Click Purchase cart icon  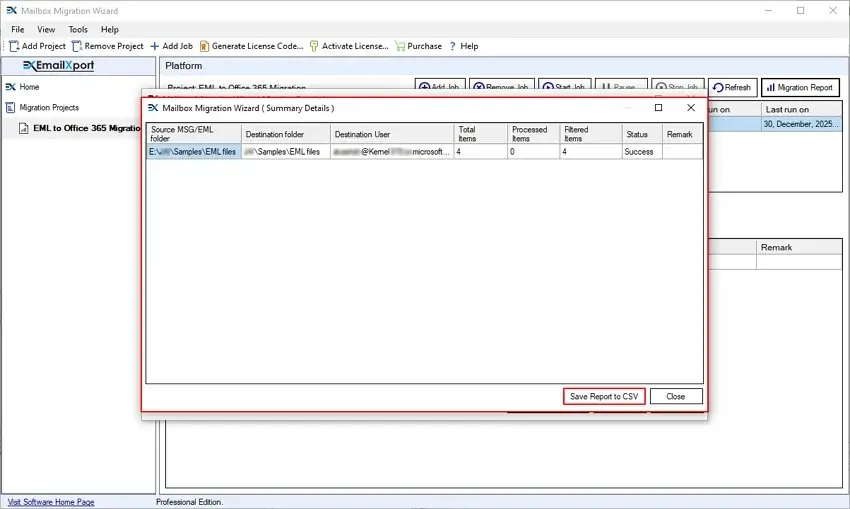400,46
